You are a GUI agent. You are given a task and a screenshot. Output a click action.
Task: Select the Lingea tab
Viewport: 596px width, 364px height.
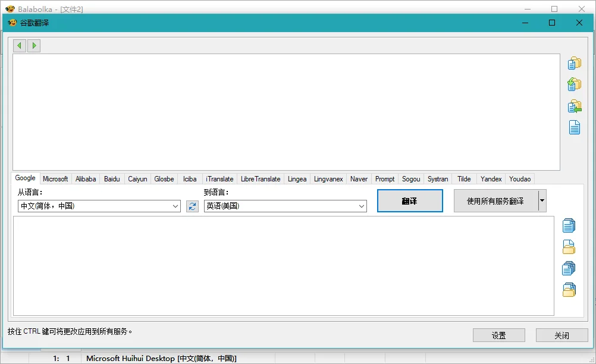(x=297, y=179)
